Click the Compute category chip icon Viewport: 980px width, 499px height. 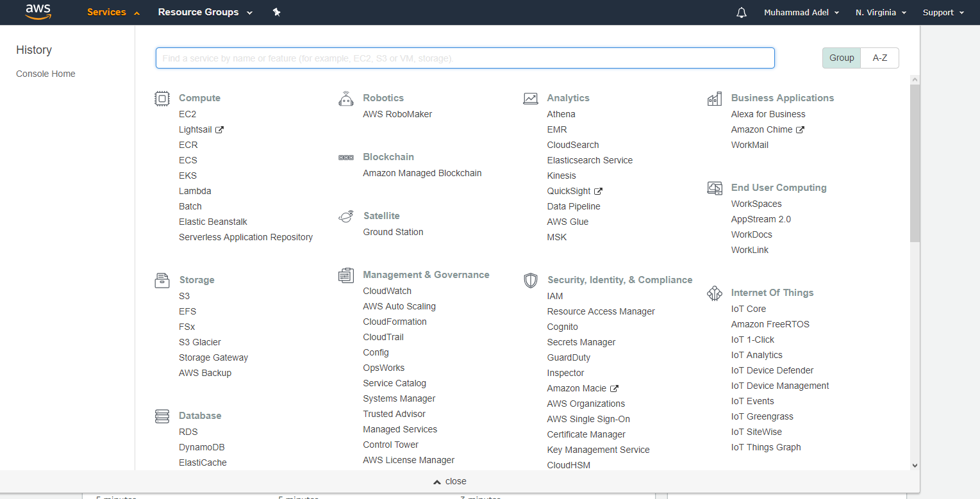162,99
